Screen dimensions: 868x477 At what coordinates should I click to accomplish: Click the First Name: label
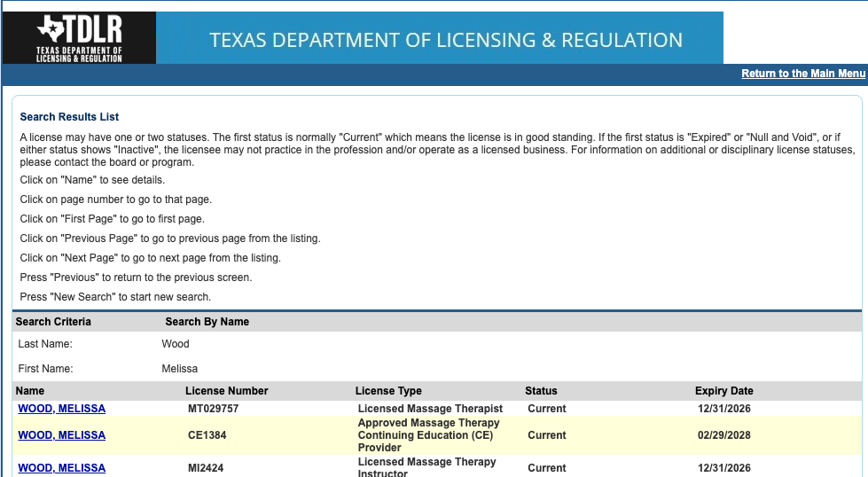[45, 369]
